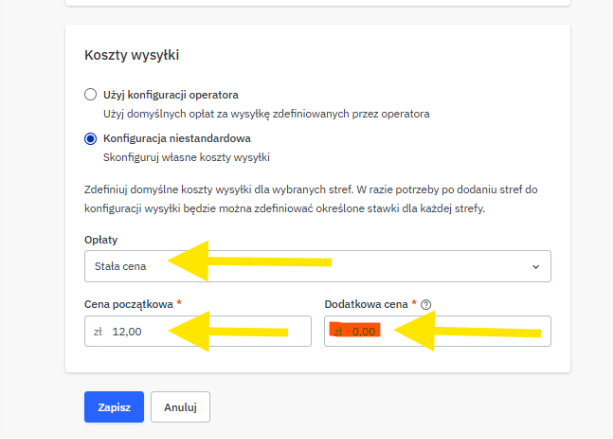Click the zł currency prefix in Dodatkowa cena
The image size is (613, 439).
pos(338,332)
